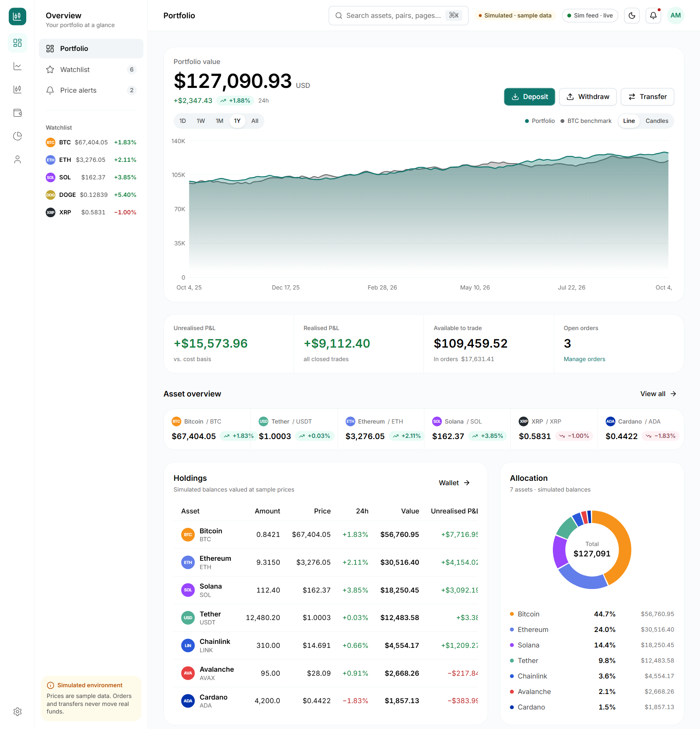
Task: Click the $109,459.52 available to trade
Action: click(x=471, y=343)
